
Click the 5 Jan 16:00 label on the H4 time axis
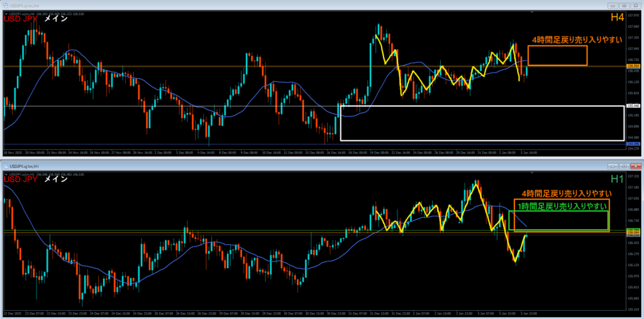point(530,152)
